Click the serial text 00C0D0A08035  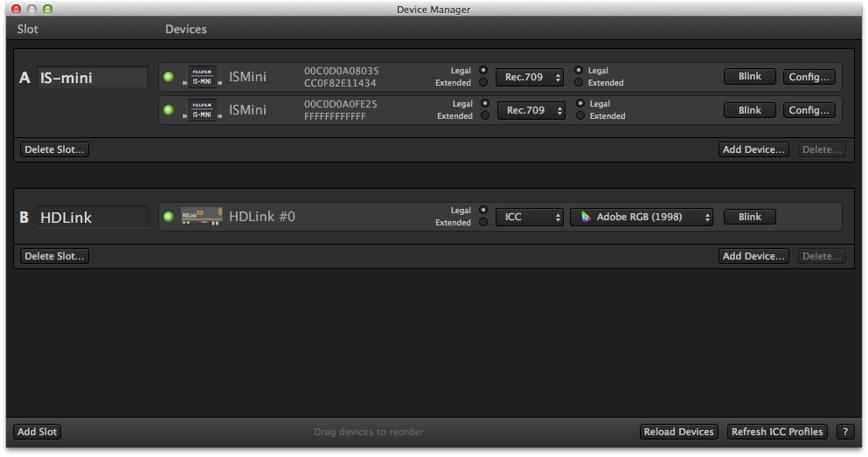[342, 71]
